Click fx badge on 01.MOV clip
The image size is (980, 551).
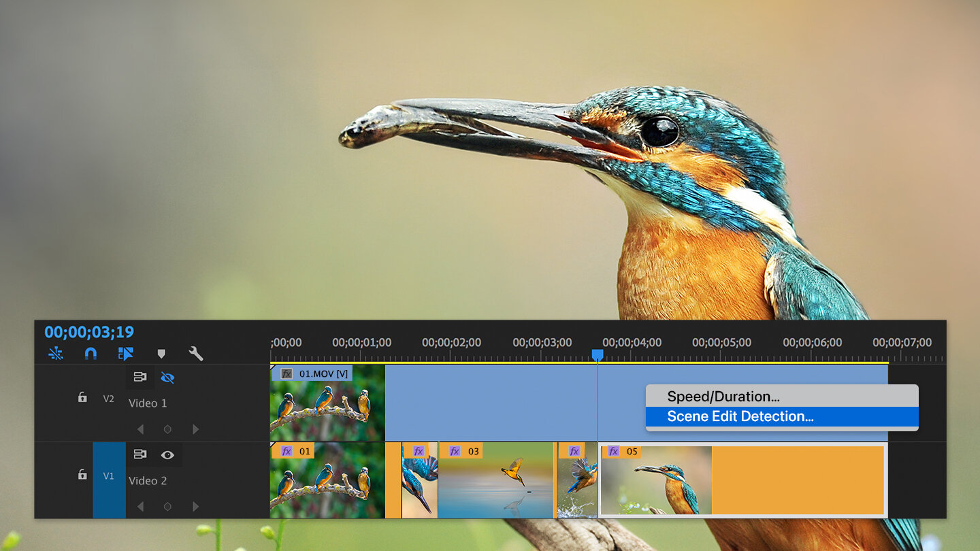coord(287,373)
